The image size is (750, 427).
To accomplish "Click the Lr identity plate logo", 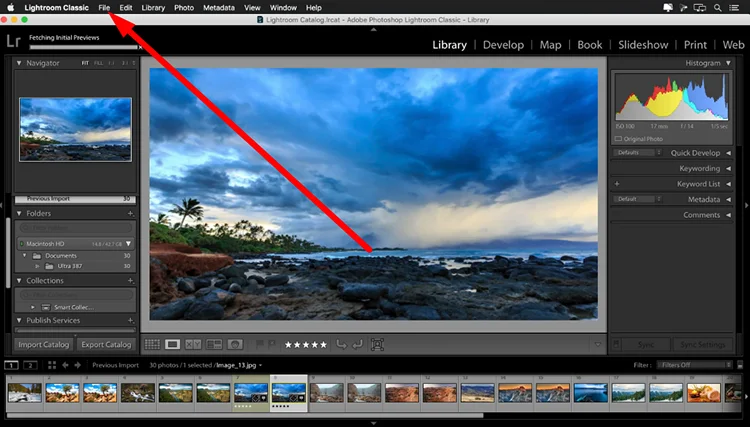I will (x=13, y=41).
